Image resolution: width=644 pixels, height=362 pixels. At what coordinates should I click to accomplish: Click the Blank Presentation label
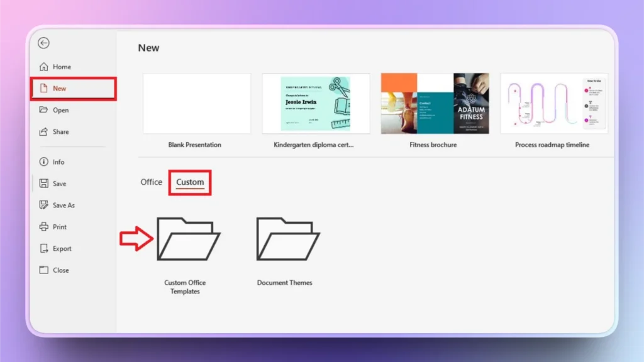[x=197, y=145]
